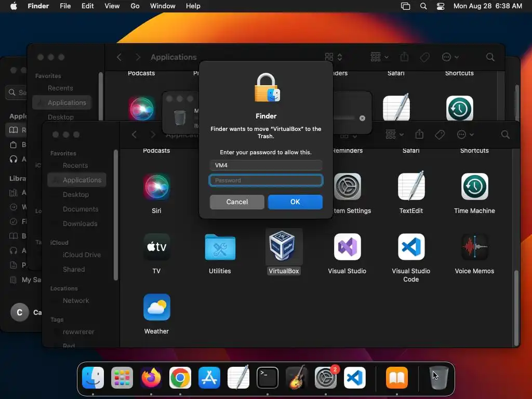Open System Settings icon in front Applications window
532x399 pixels.
347,187
